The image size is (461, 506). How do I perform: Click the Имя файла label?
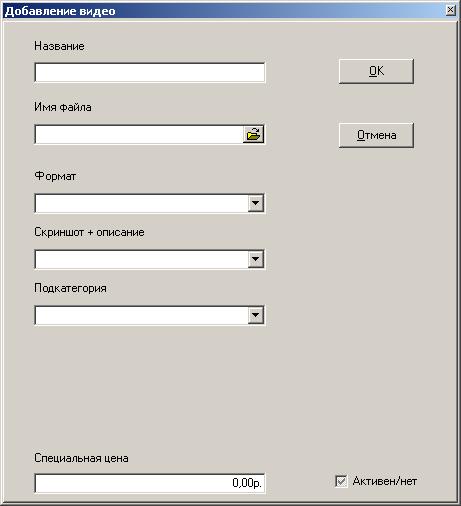63,107
